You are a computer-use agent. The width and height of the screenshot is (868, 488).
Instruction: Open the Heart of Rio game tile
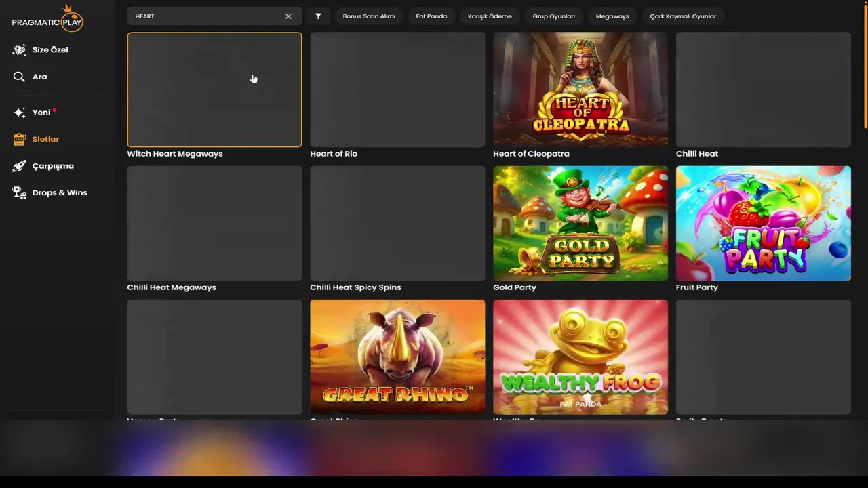point(397,89)
